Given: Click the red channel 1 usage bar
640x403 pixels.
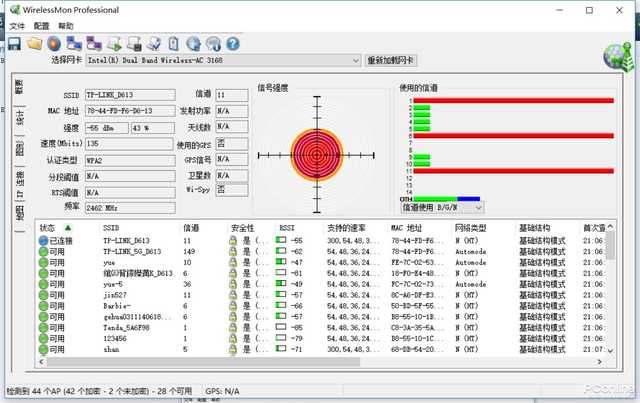Looking at the screenshot, I should [513, 100].
